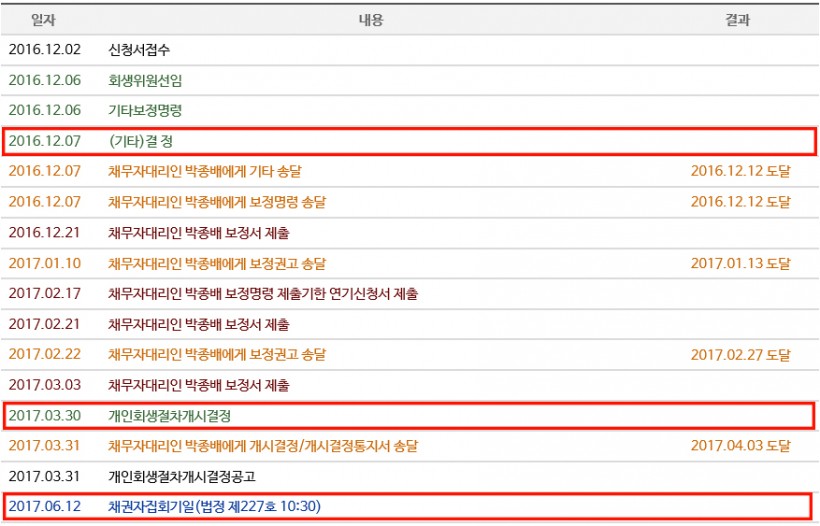Click the date beside 기타보정명령
The height and width of the screenshot is (526, 820).
point(45,110)
